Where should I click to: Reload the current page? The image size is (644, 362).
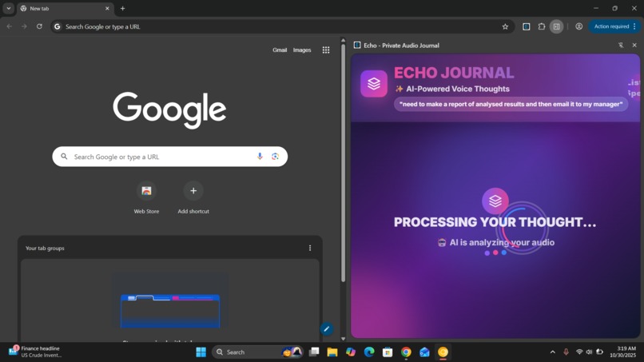(x=39, y=26)
